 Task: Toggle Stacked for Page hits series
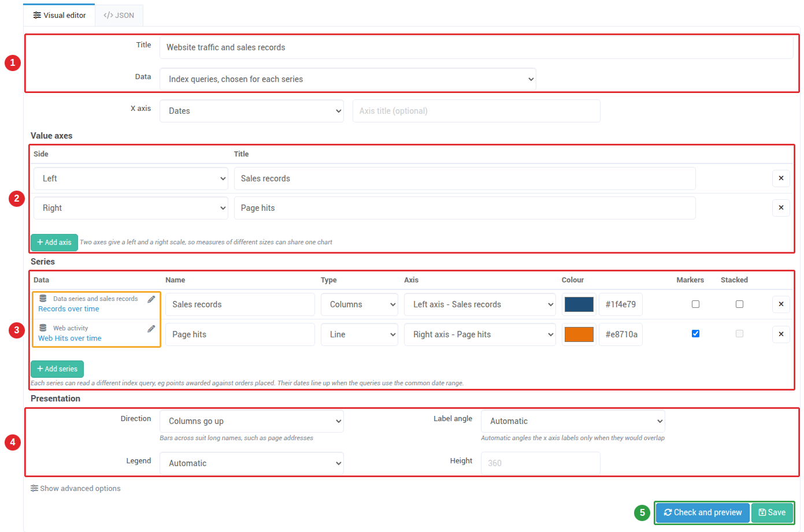[739, 334]
